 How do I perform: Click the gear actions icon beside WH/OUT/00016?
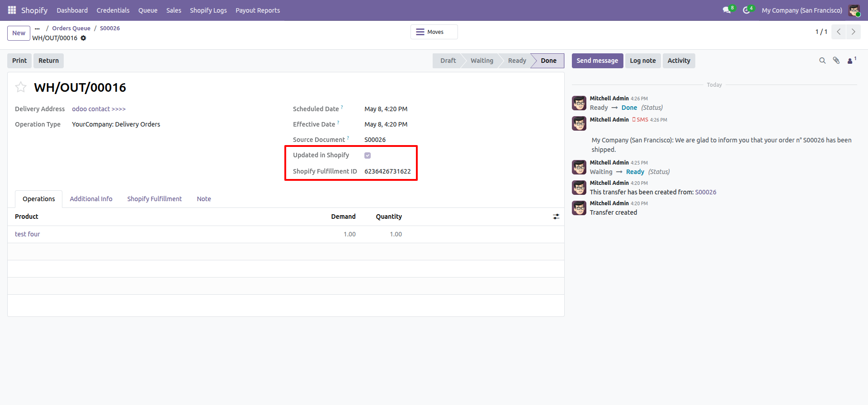(83, 38)
